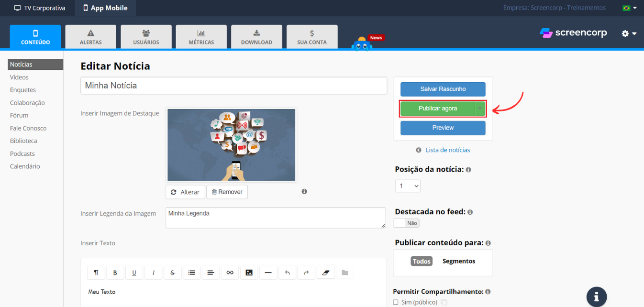644x307 pixels.
Task: Insert an image into the text
Action: 249,273
